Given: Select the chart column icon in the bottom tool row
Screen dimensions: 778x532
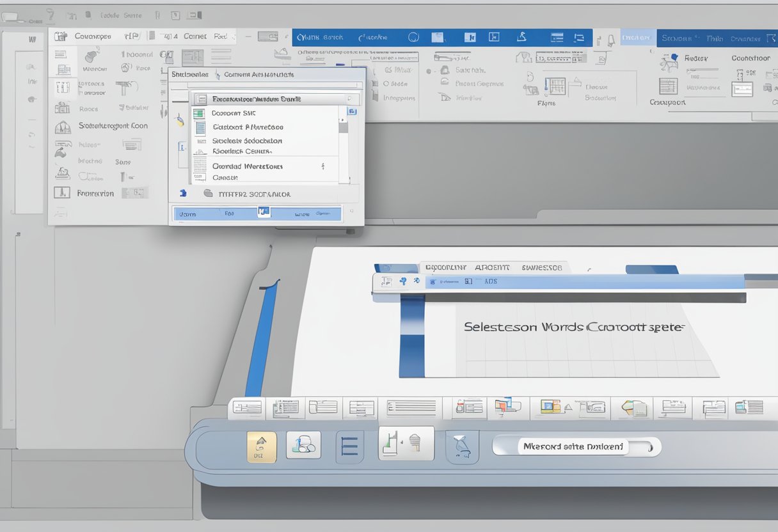Looking at the screenshot, I should 390,443.
